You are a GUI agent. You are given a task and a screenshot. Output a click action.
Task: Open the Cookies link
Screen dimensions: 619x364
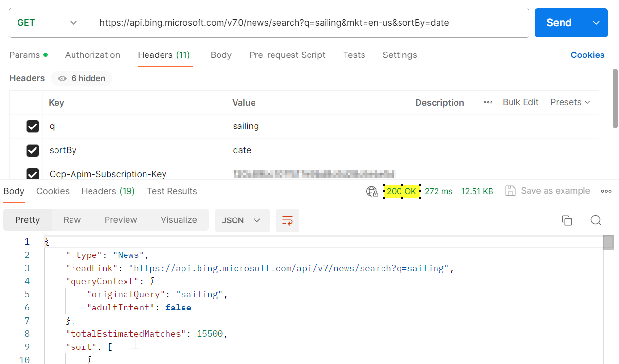click(x=587, y=55)
